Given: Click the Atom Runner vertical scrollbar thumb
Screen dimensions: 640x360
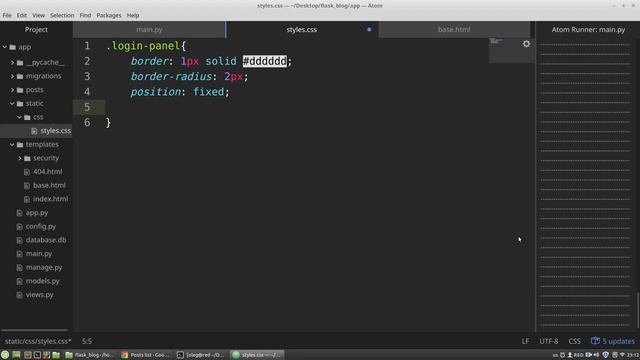Looking at the screenshot, I should [x=638, y=310].
